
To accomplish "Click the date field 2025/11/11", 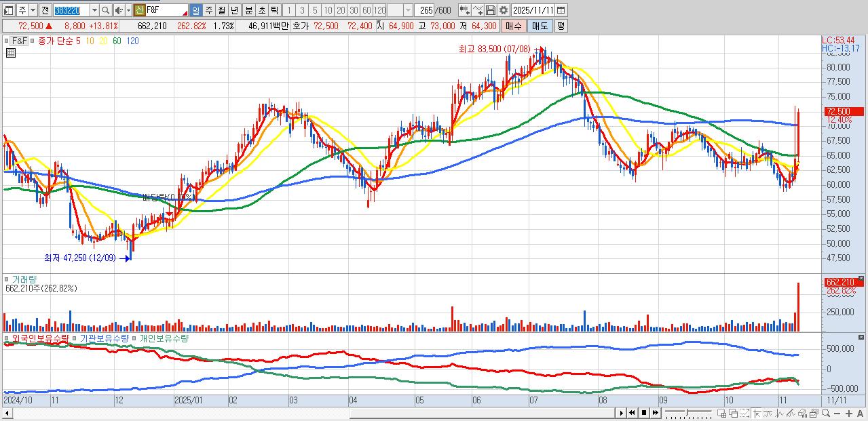I will click(533, 10).
